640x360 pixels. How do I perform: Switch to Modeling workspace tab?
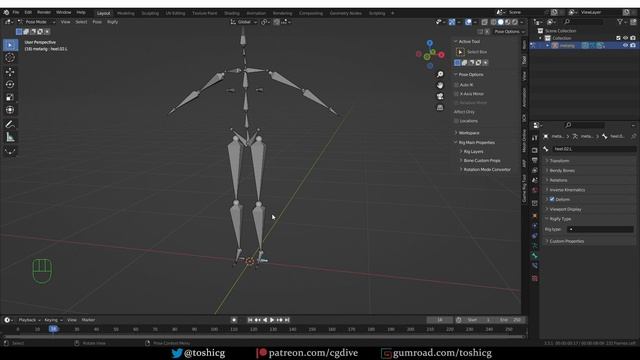click(126, 13)
